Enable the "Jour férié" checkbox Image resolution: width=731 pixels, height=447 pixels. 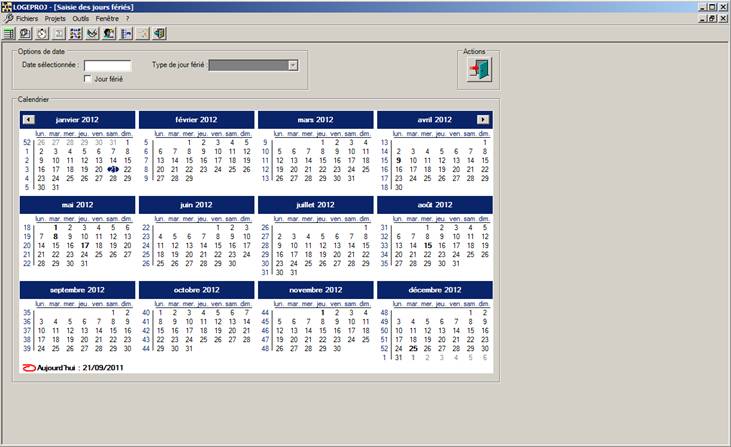88,78
